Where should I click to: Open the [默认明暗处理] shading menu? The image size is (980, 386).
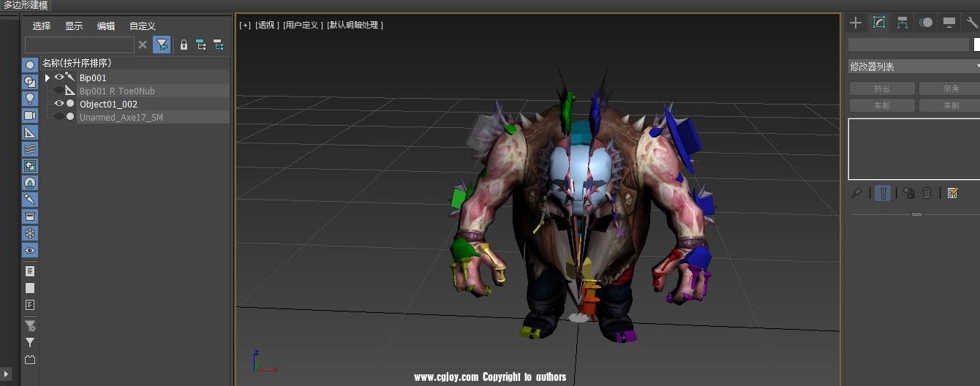[x=355, y=25]
